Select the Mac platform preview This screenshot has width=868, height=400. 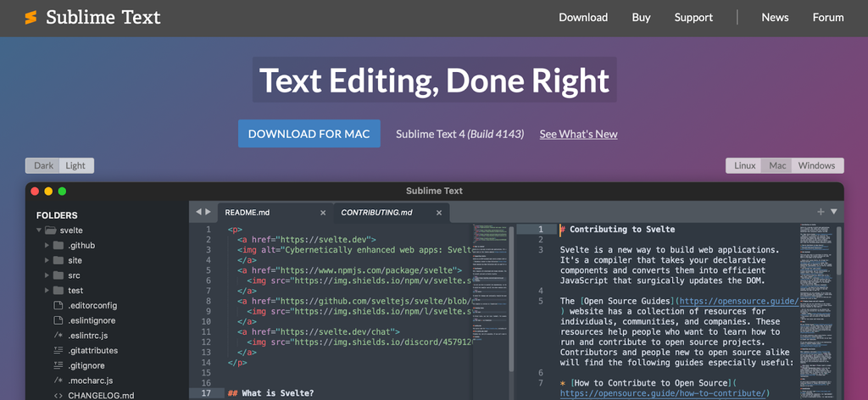[x=777, y=165]
